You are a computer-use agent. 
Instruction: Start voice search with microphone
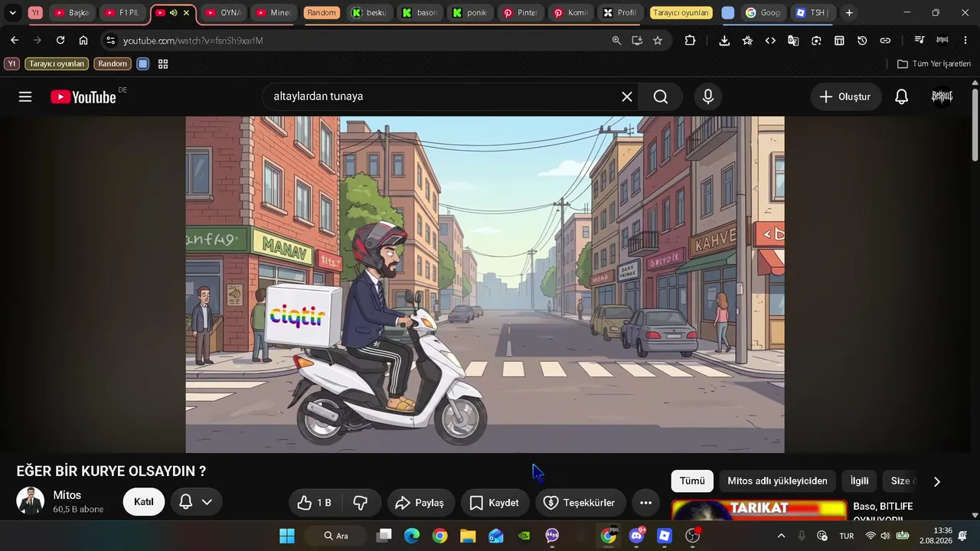[x=708, y=96]
